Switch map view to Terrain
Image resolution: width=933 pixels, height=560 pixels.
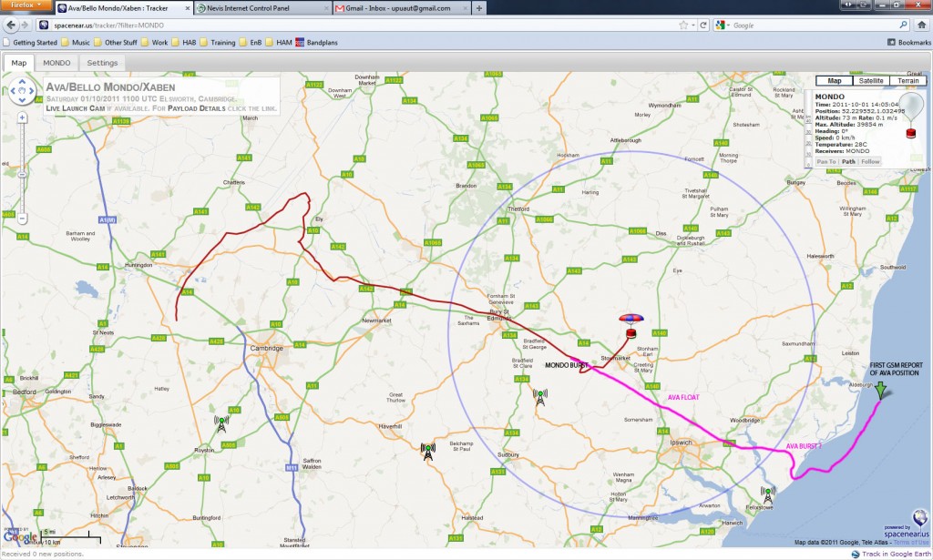point(908,81)
